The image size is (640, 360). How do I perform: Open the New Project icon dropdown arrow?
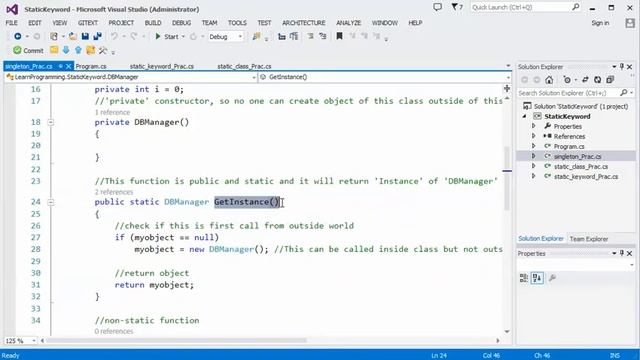[63, 37]
